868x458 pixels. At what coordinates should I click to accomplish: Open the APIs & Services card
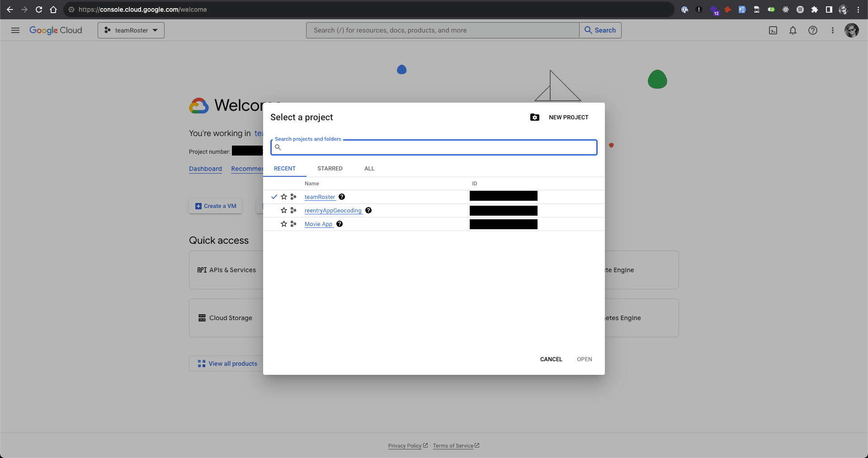click(226, 270)
